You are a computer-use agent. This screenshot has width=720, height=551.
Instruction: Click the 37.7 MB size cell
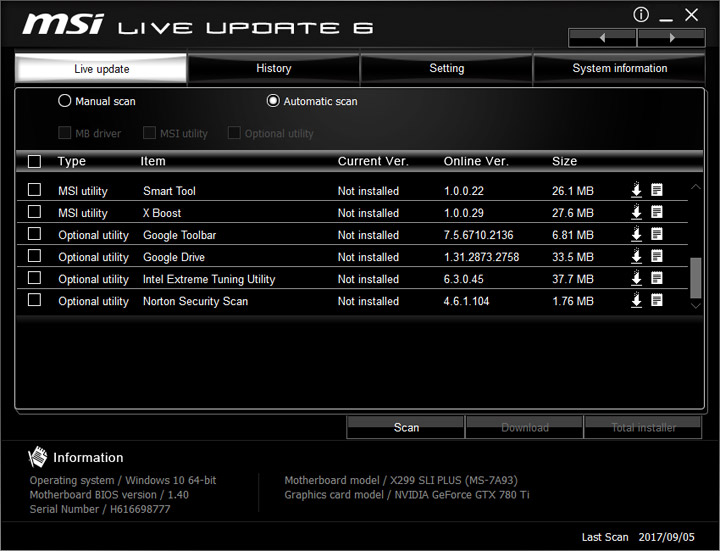point(573,279)
